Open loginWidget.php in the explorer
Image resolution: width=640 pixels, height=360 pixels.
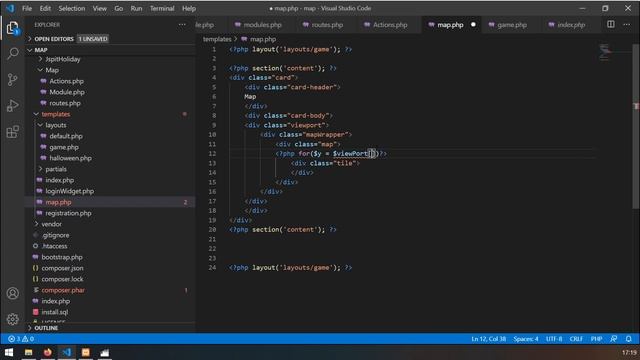tap(69, 191)
